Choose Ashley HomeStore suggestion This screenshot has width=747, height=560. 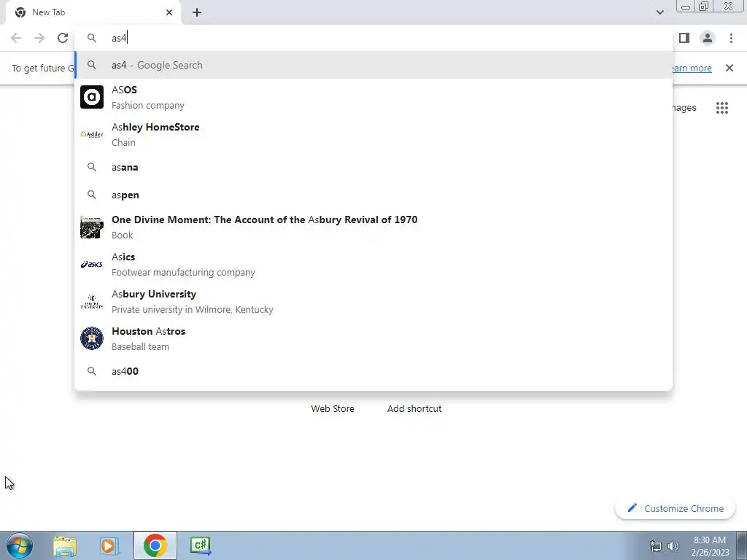pos(373,134)
